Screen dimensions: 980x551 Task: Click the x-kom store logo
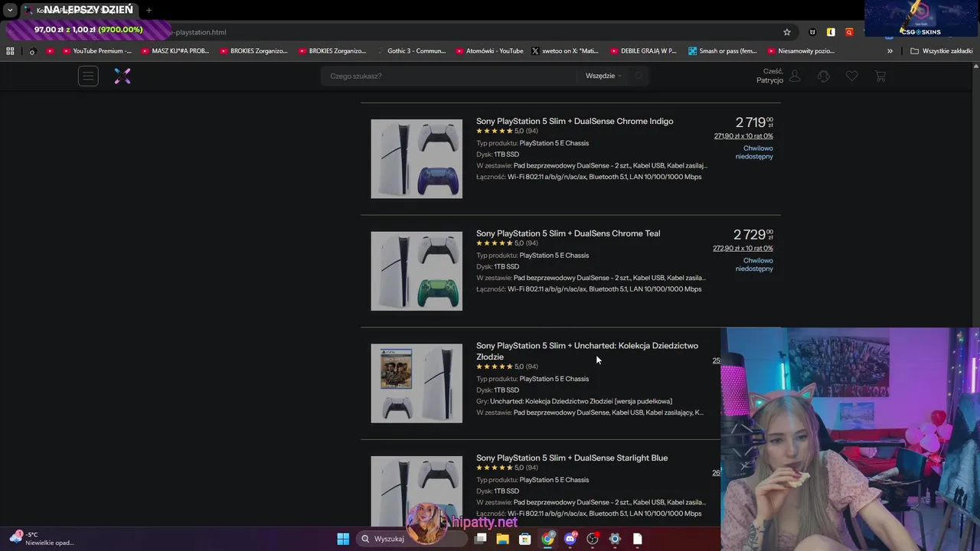tap(122, 76)
